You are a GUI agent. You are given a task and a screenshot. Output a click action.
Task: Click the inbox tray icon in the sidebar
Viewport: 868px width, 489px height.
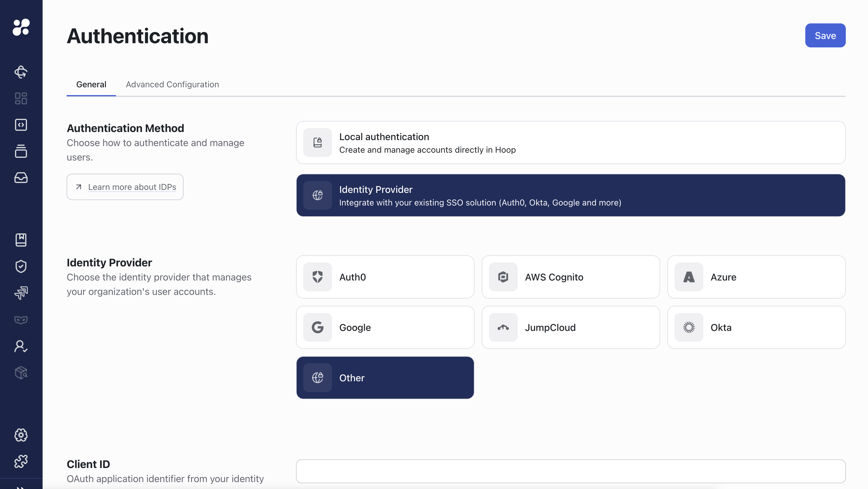pyautogui.click(x=21, y=178)
